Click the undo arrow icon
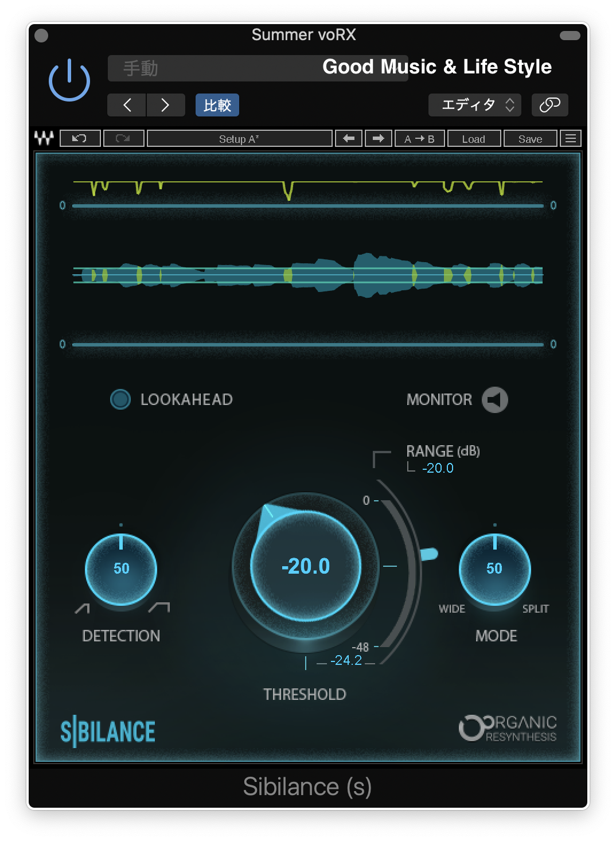This screenshot has height=841, width=616. [x=80, y=138]
